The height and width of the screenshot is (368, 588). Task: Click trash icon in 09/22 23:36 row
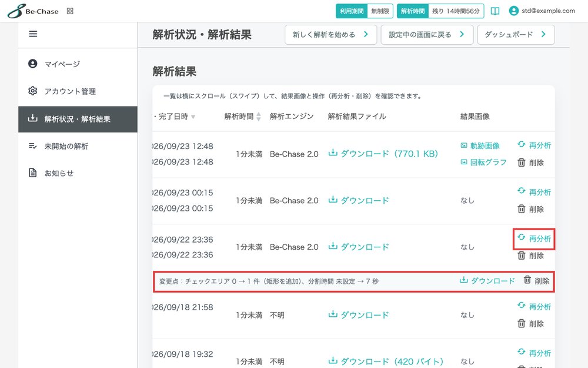coord(521,256)
